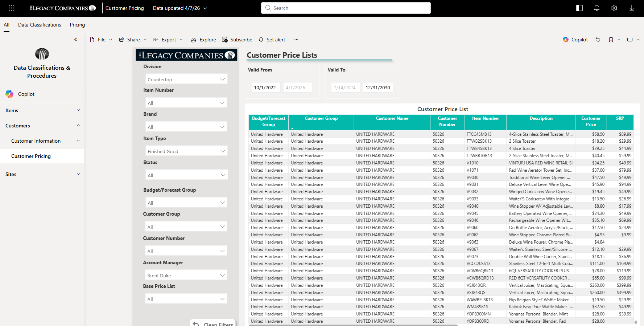Click the Legacy Companies logo in header
This screenshot has height=326, width=644.
(x=63, y=8)
